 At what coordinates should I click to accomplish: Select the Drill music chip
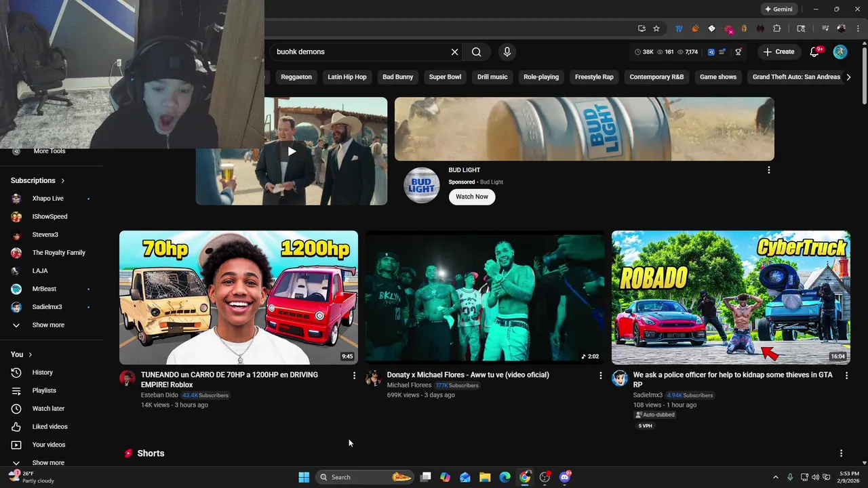492,77
